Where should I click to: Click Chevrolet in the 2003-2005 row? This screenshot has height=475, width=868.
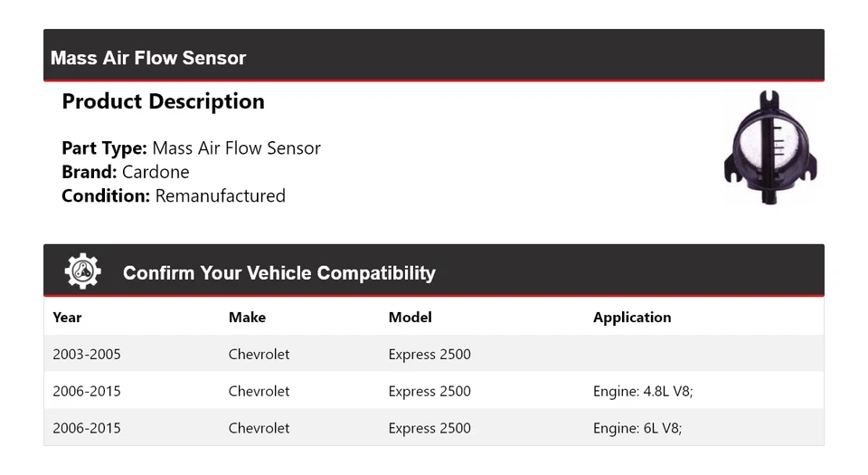tap(259, 354)
